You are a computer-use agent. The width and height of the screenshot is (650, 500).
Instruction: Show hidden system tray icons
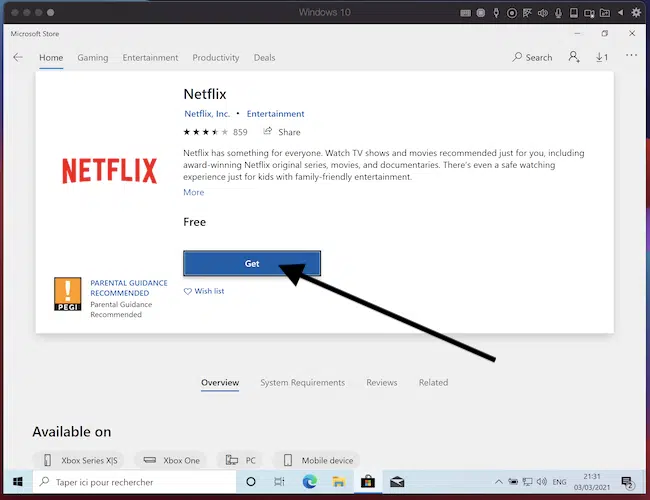(499, 482)
